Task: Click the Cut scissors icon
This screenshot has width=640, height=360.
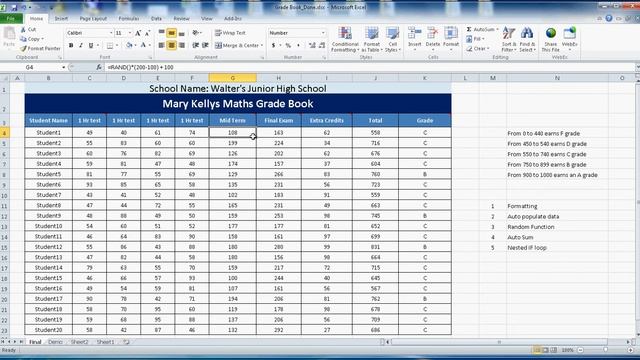Action: click(x=23, y=30)
